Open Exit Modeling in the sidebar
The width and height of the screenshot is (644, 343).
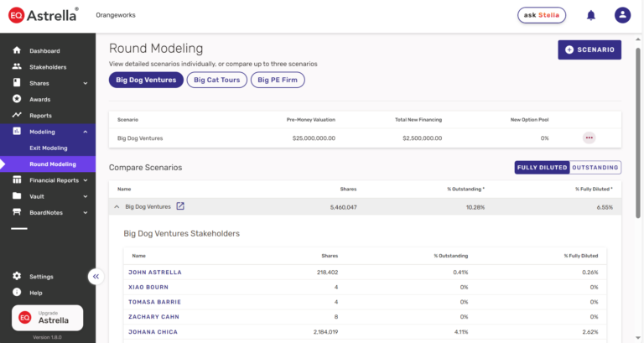[49, 148]
